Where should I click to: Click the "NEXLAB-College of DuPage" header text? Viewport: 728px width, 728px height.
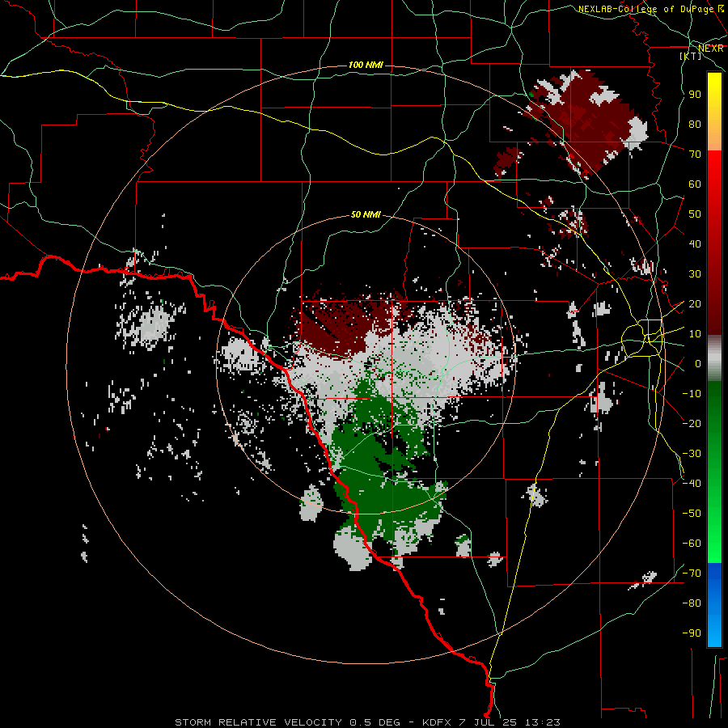coord(645,9)
